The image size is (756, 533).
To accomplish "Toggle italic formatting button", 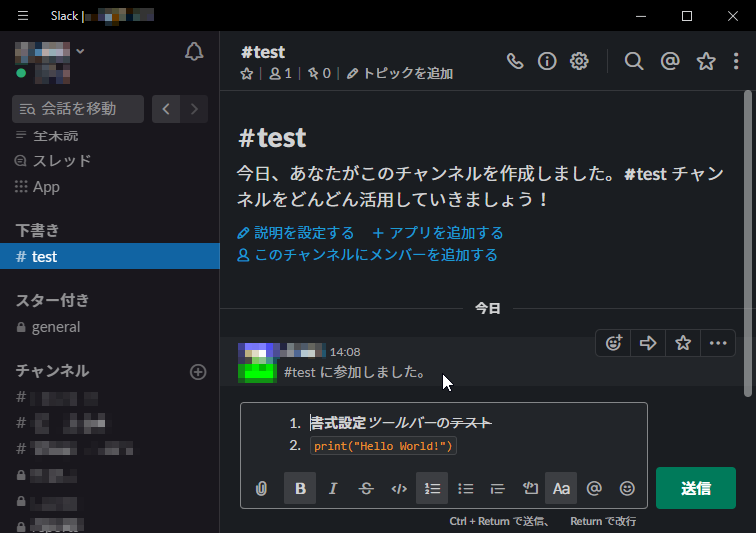I will 333,488.
